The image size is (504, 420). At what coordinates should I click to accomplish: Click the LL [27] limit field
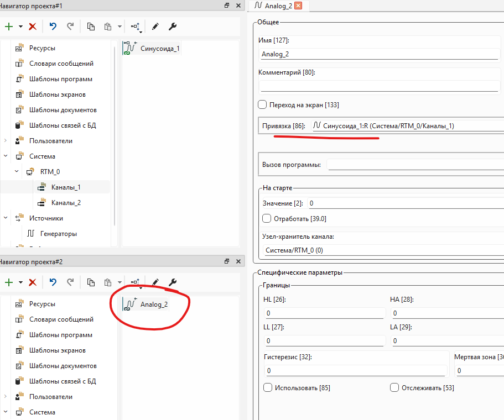(x=325, y=340)
